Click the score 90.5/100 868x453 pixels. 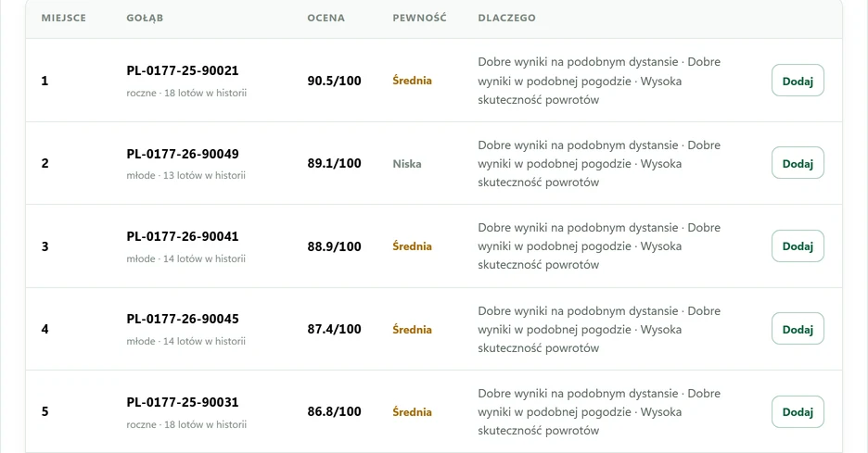pos(335,81)
